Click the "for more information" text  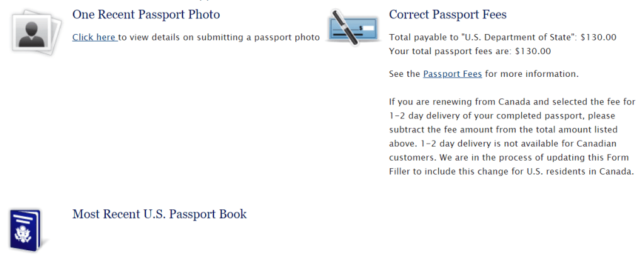click(x=531, y=74)
